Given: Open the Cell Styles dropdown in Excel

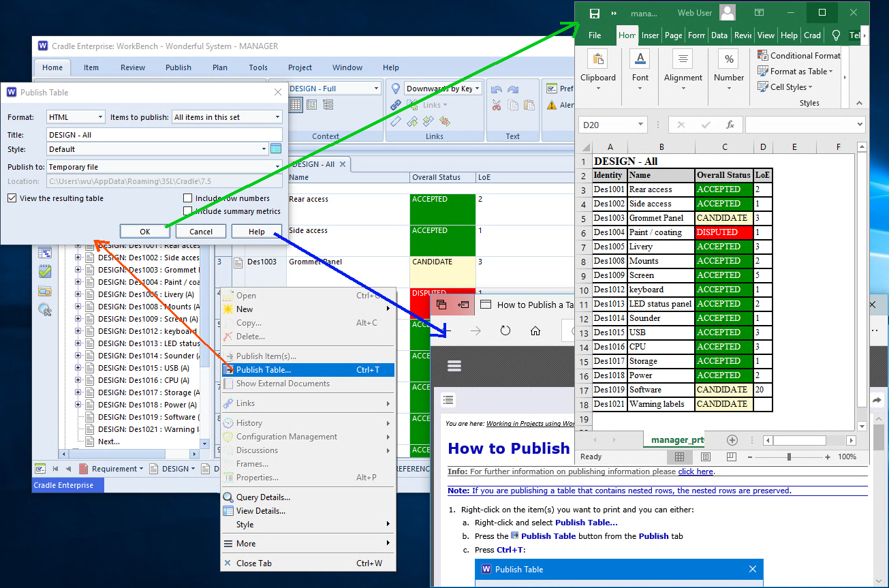Looking at the screenshot, I should [x=785, y=87].
